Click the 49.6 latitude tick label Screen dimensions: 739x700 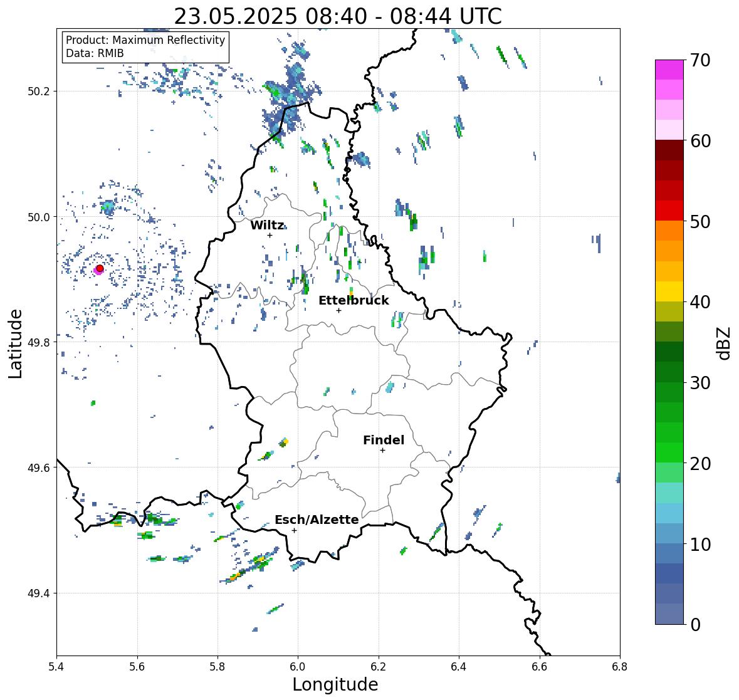click(x=38, y=468)
